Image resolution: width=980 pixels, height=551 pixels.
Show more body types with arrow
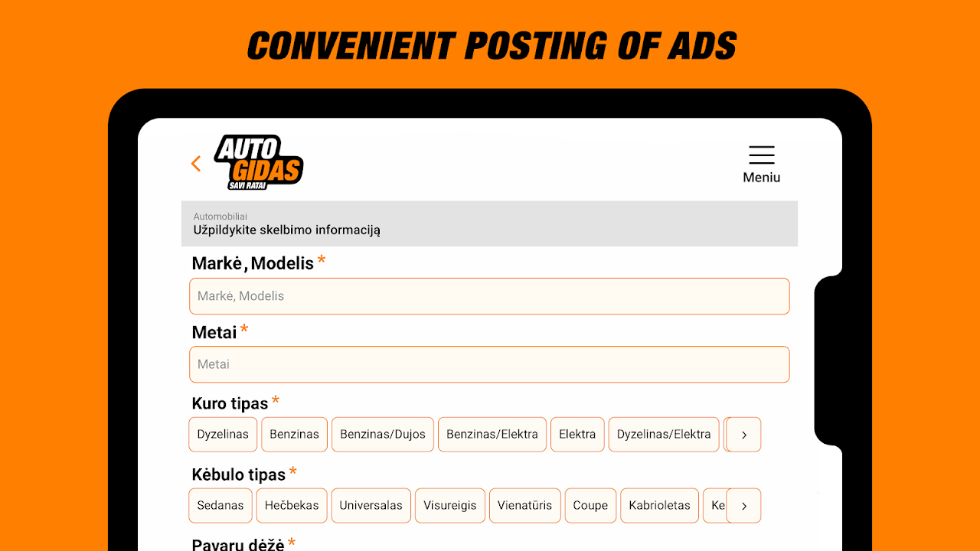pyautogui.click(x=743, y=505)
